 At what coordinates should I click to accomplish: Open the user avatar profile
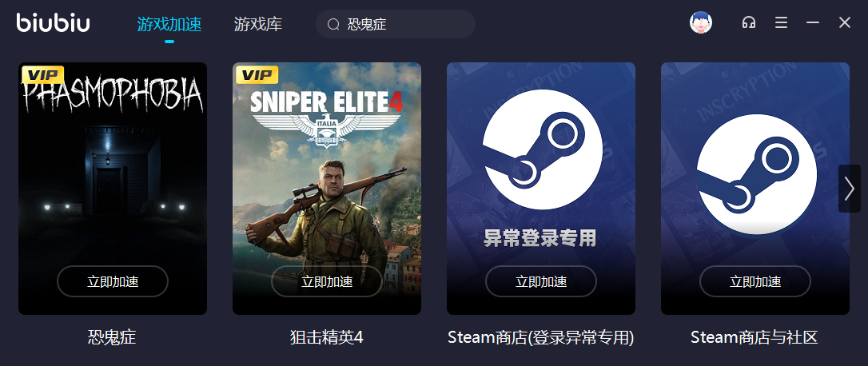pyautogui.click(x=700, y=22)
